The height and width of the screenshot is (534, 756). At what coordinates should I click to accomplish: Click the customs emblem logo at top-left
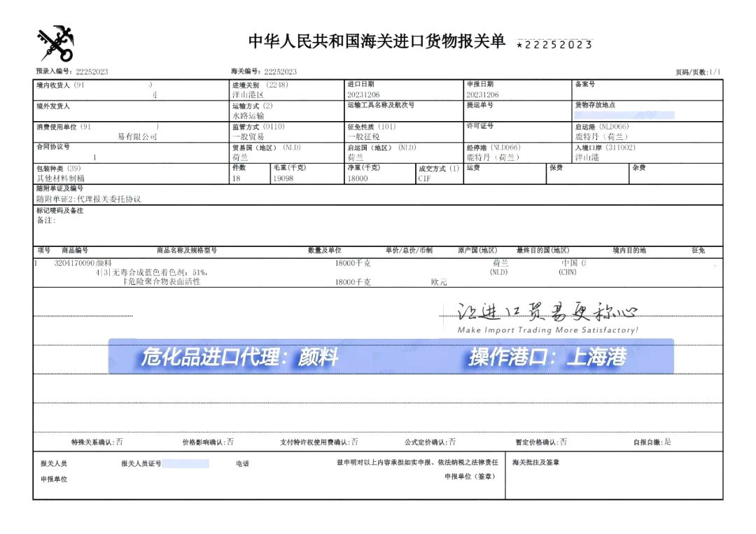[x=55, y=43]
